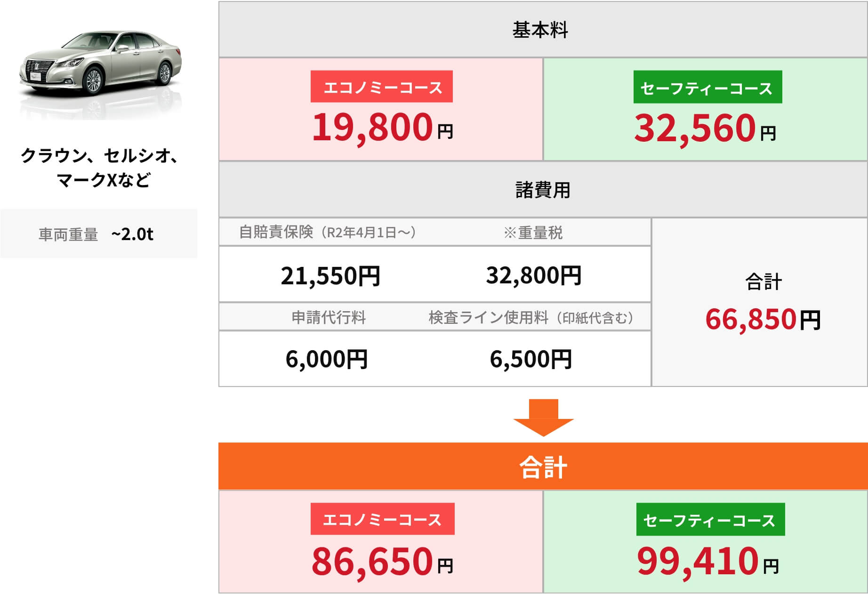Click the 66,850円 expenses subtotal
This screenshot has width=868, height=595.
(763, 319)
